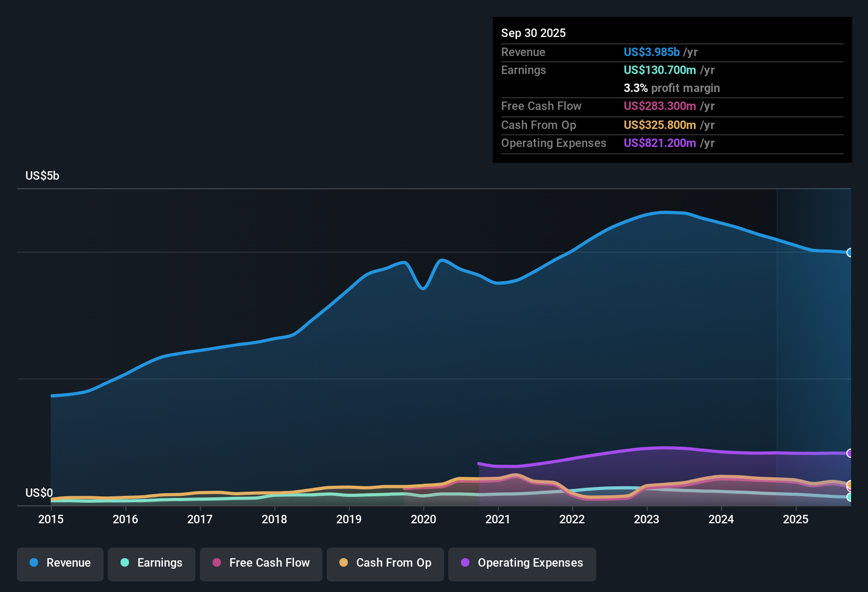The image size is (868, 592).
Task: Click the 2020 label on the timeline axis
Action: 423,520
